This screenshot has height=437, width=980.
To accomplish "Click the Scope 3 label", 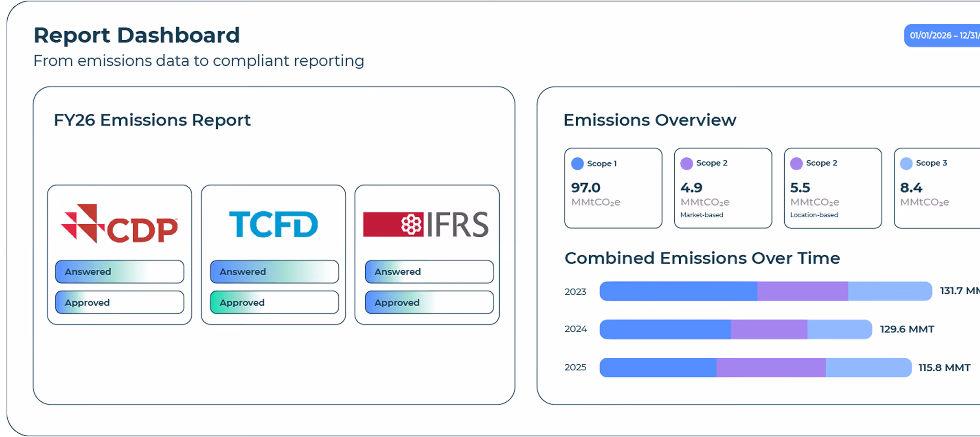I will [932, 163].
